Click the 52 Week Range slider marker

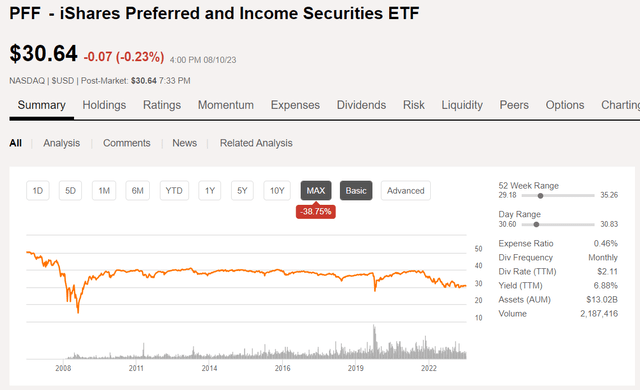coord(540,196)
